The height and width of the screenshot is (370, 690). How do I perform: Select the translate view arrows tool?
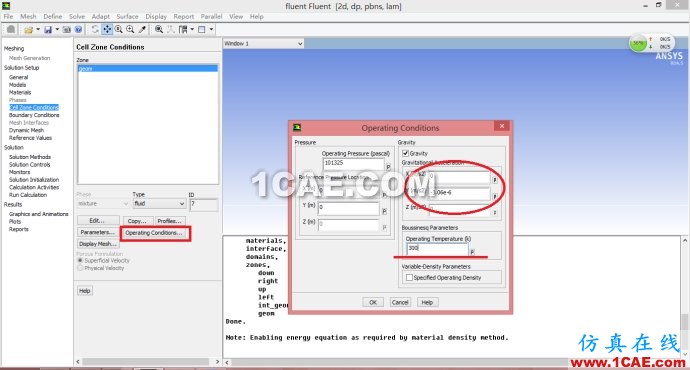point(107,29)
